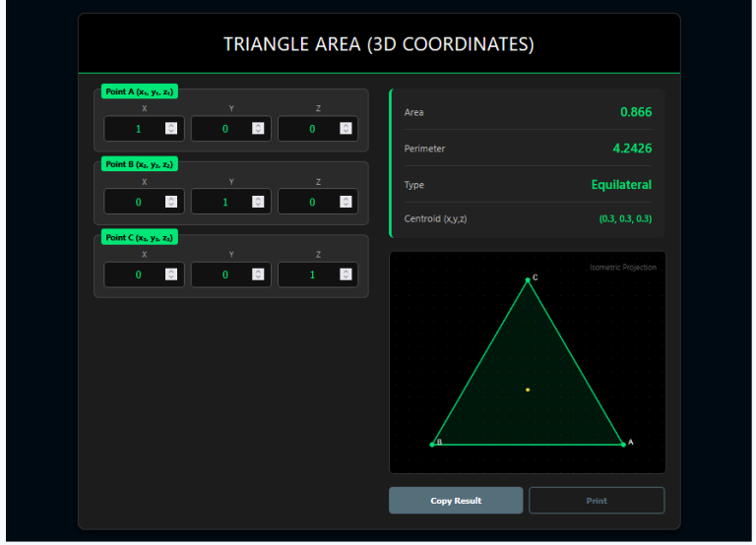
Task: Click the Point C label badge
Action: pyautogui.click(x=140, y=237)
